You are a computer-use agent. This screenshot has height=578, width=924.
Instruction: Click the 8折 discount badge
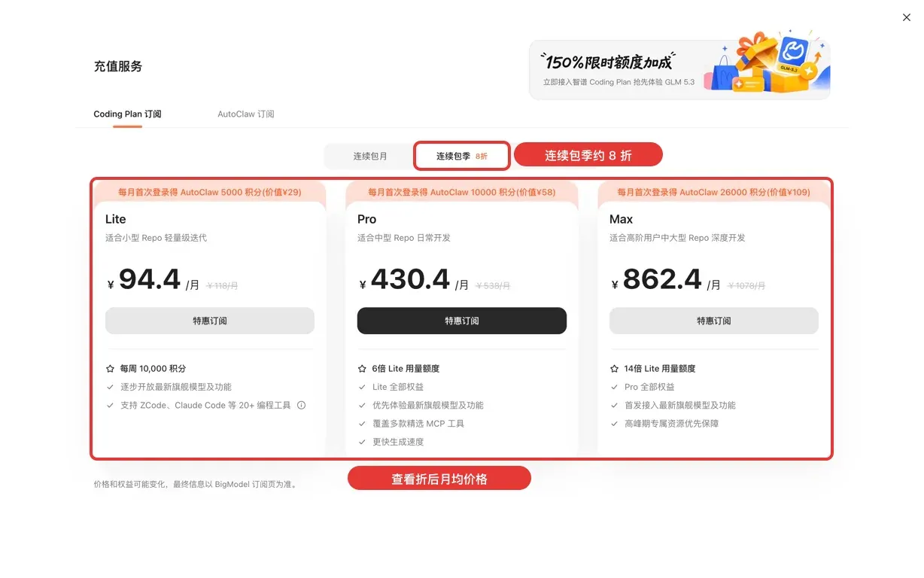[x=482, y=157]
